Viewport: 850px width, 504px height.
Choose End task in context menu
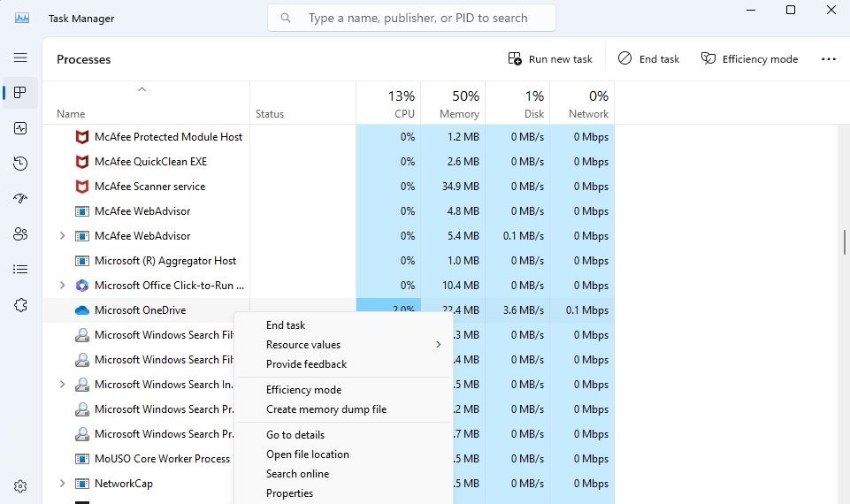(x=286, y=325)
